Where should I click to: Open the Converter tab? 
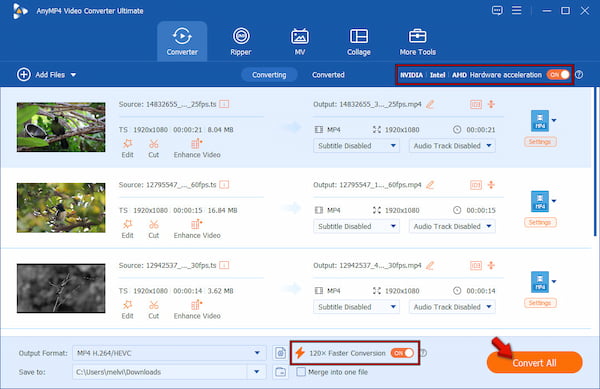[182, 41]
